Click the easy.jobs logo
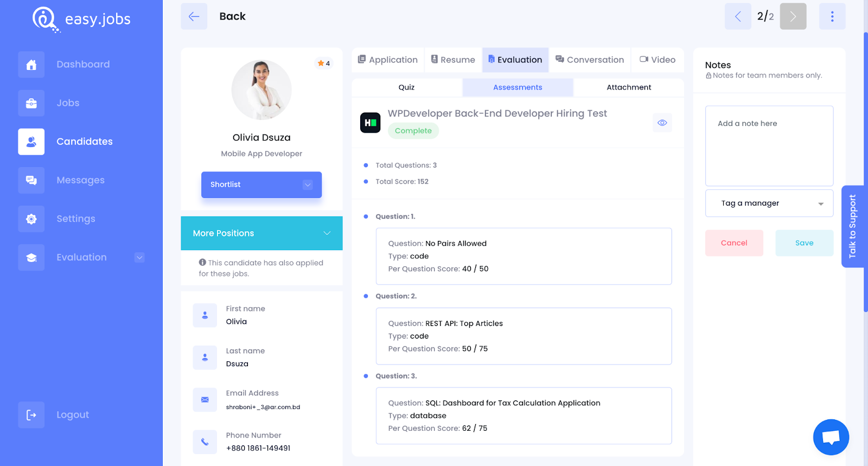This screenshot has width=868, height=466. (81, 20)
